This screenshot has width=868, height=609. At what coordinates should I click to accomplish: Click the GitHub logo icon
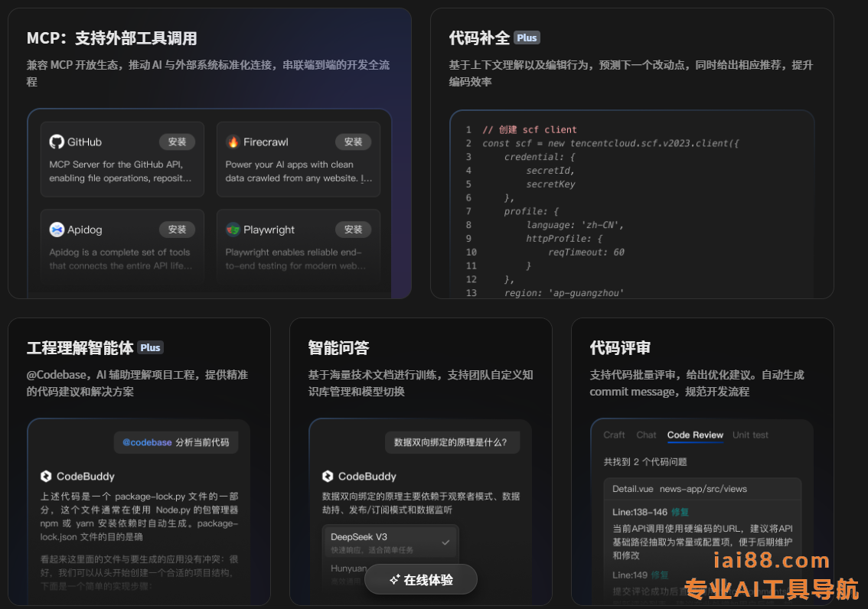[x=57, y=142]
